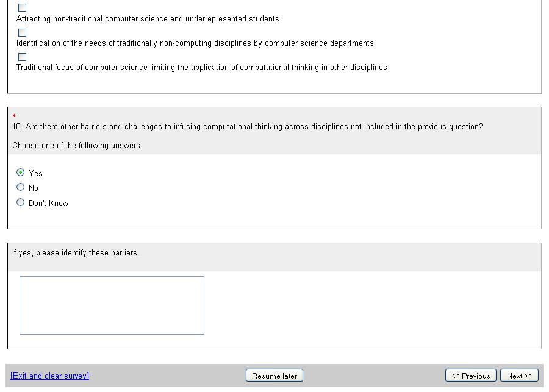Advance with the 'Next >>' button

coord(519,376)
